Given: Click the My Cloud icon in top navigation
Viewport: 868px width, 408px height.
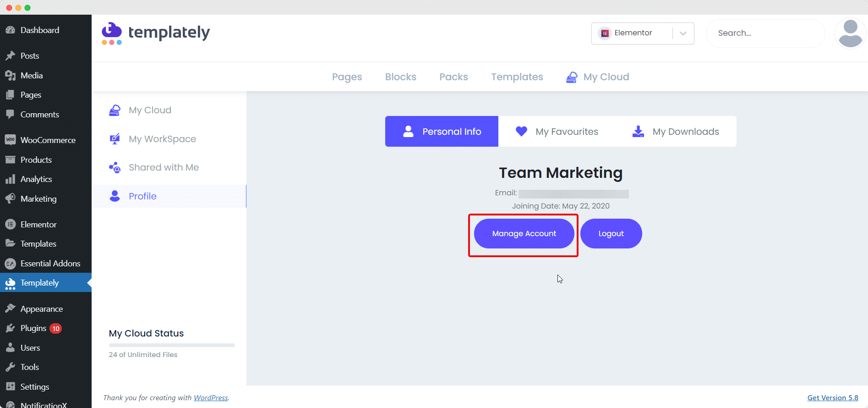Looking at the screenshot, I should point(572,77).
